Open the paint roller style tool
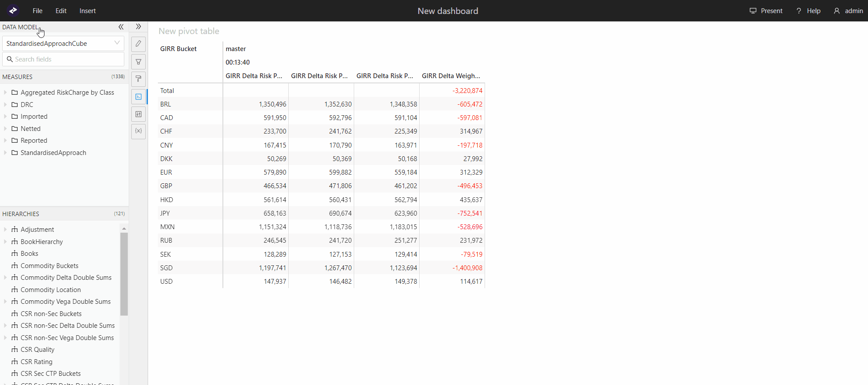Image resolution: width=868 pixels, height=385 pixels. tap(138, 79)
